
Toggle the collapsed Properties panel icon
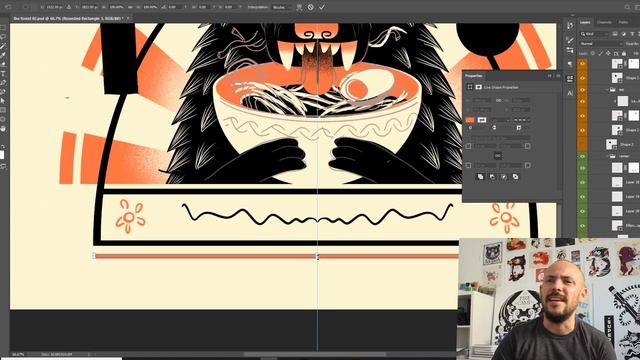pos(570,78)
